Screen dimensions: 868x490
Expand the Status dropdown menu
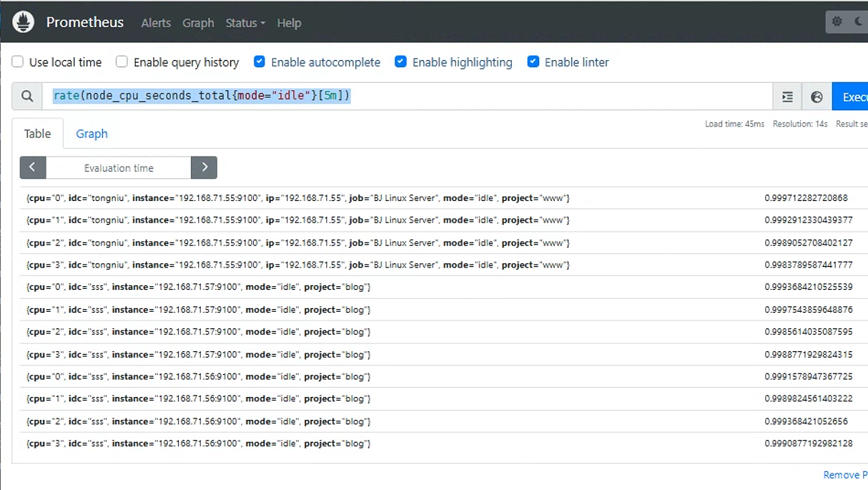click(x=245, y=23)
